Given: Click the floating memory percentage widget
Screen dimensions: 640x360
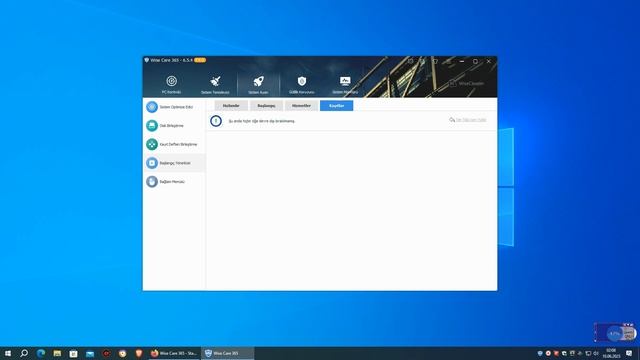Looking at the screenshot, I should click(615, 333).
